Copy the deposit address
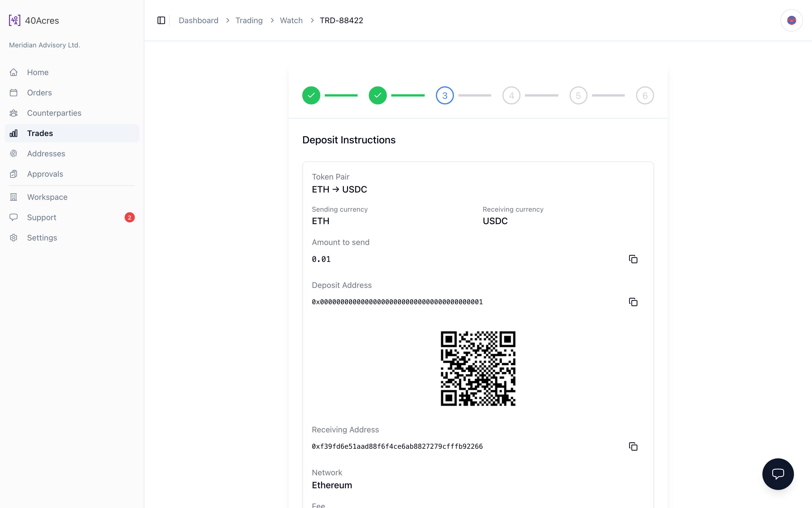 tap(633, 302)
